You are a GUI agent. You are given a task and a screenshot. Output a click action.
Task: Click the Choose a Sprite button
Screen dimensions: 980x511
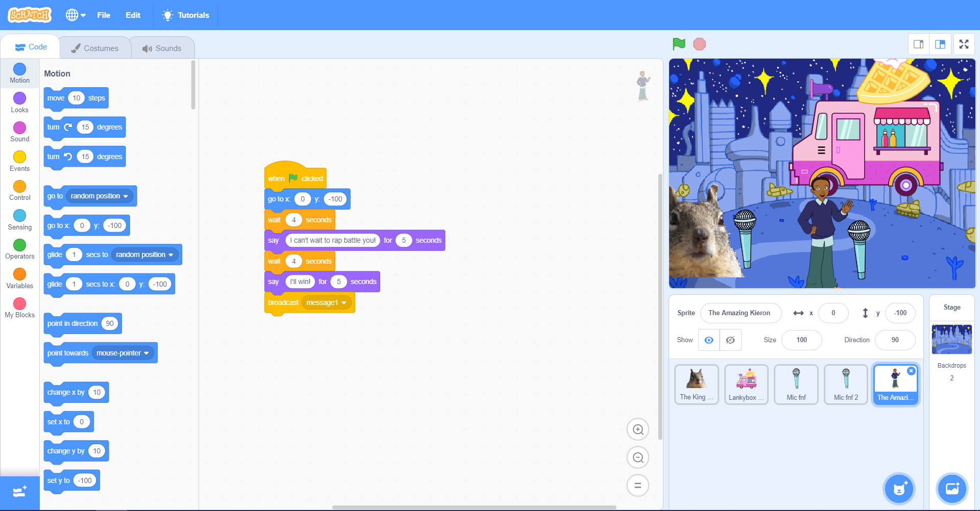(x=899, y=489)
